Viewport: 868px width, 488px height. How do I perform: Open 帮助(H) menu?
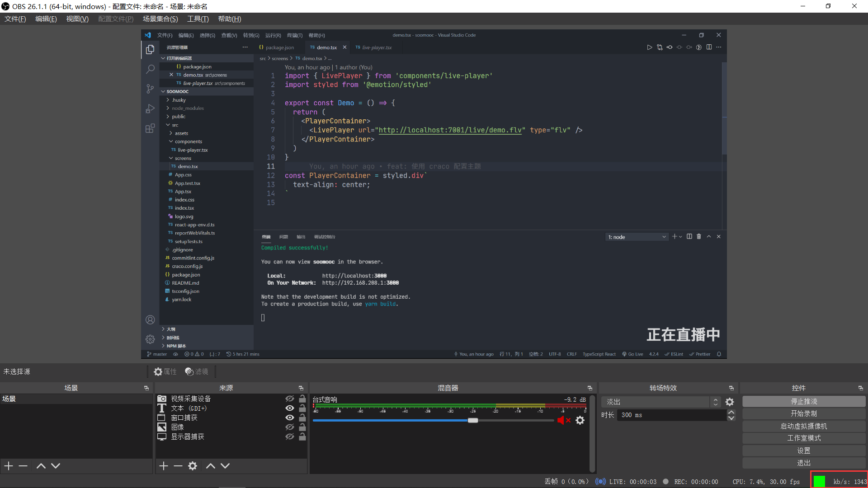230,19
